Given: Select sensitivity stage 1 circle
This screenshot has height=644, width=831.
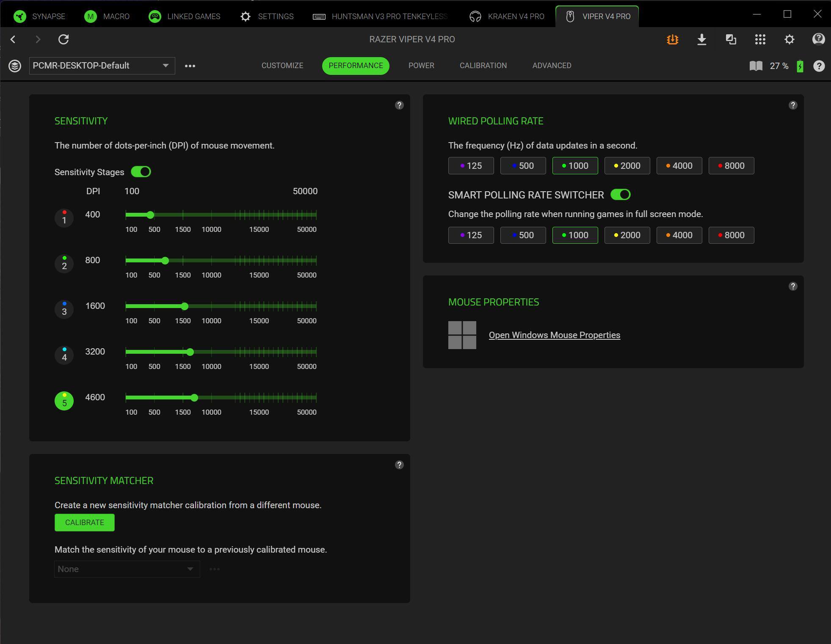Looking at the screenshot, I should tap(64, 218).
